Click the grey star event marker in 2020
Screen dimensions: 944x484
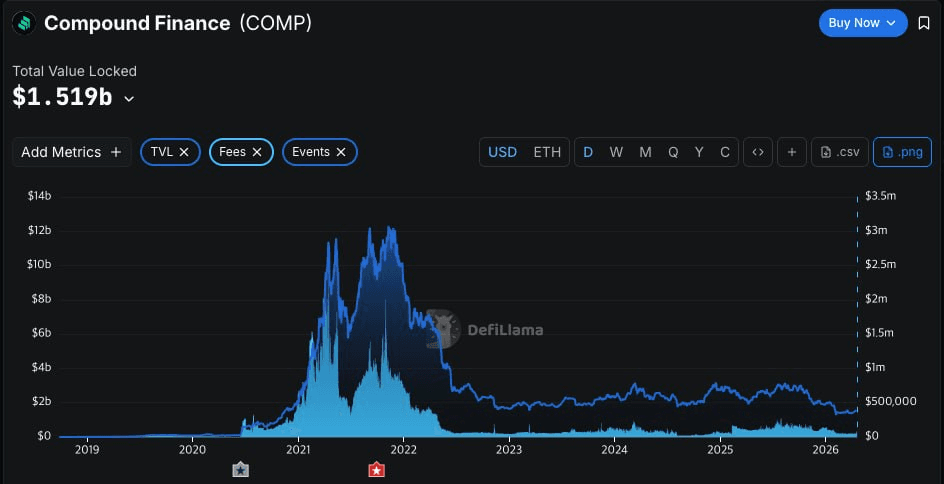click(x=241, y=470)
